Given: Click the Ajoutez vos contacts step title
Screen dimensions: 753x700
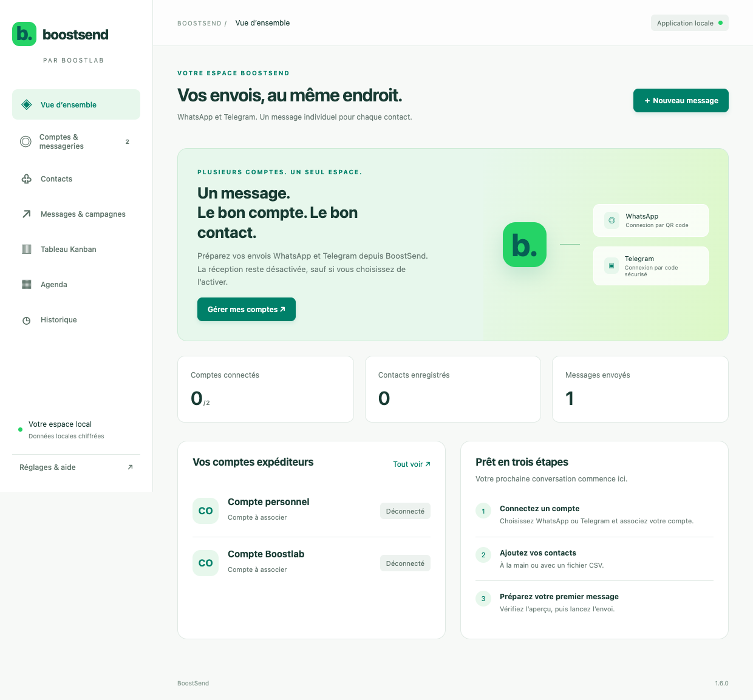Looking at the screenshot, I should pyautogui.click(x=538, y=553).
